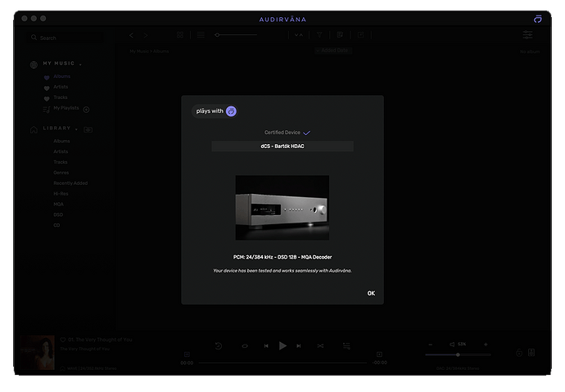Image resolution: width=565 pixels, height=392 pixels.
Task: Go forward with the navigation right arrow
Action: click(146, 35)
